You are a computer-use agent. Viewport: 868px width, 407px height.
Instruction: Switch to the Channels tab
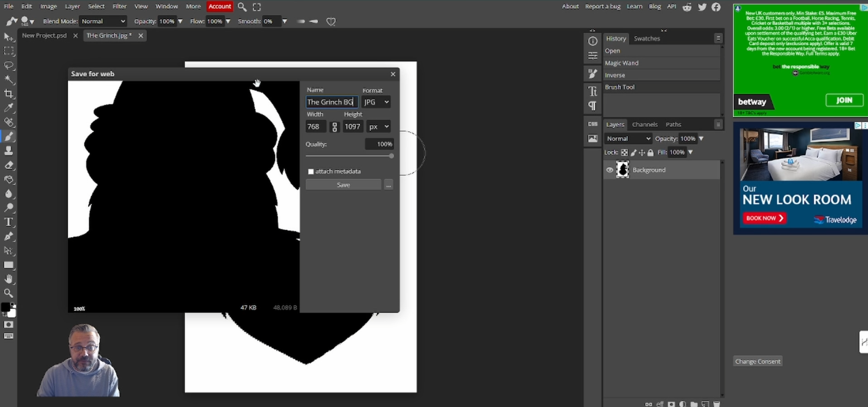[644, 124]
